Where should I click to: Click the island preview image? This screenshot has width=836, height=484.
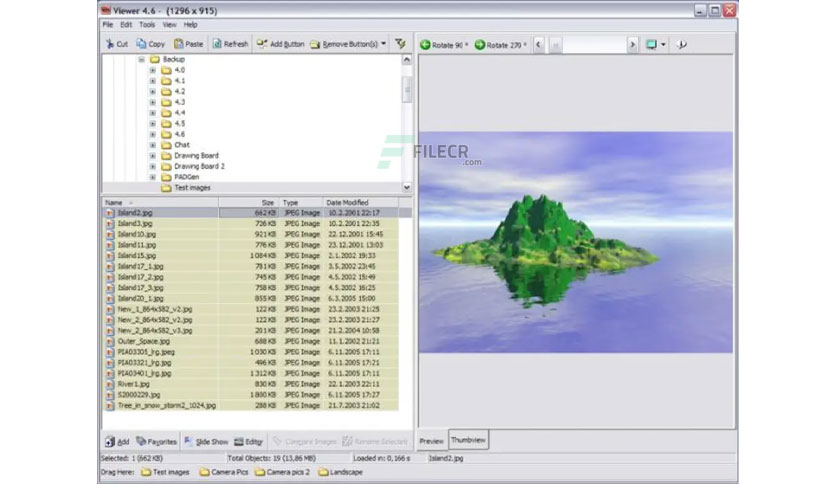pos(576,242)
